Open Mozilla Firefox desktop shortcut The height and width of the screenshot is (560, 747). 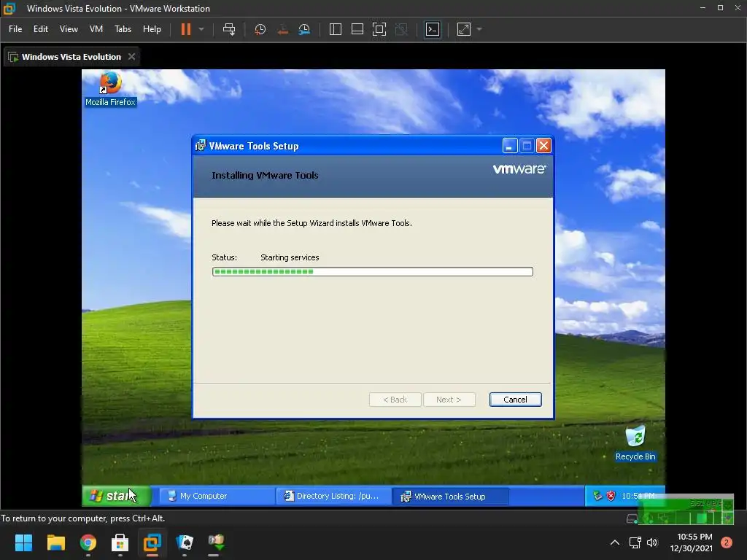(x=111, y=89)
